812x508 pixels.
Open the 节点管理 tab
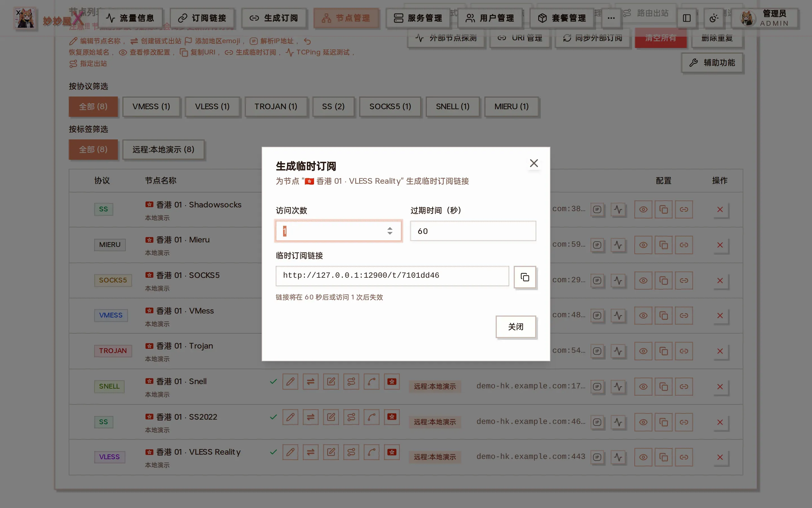coord(346,18)
